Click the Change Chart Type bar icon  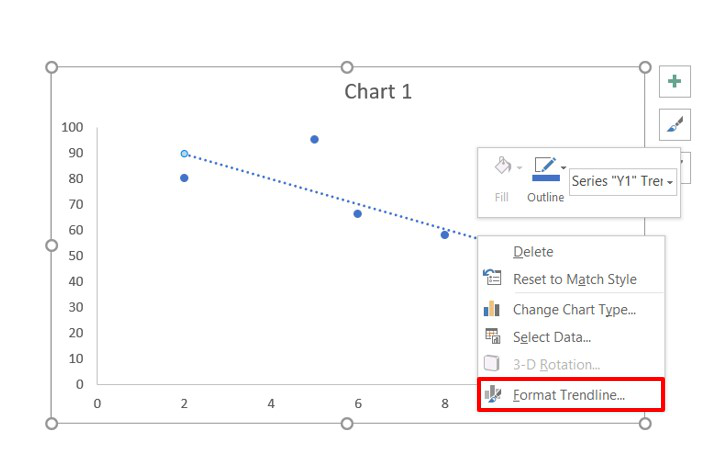492,309
